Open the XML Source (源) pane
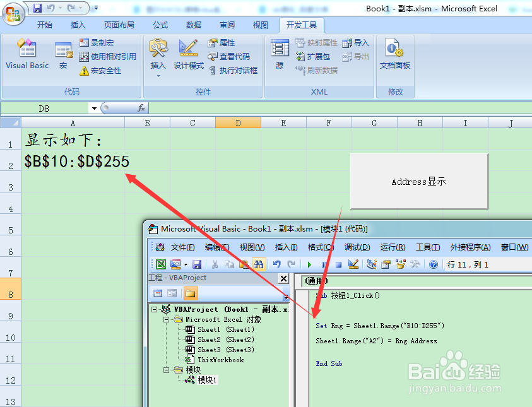This screenshot has height=407, width=532. pyautogui.click(x=280, y=54)
